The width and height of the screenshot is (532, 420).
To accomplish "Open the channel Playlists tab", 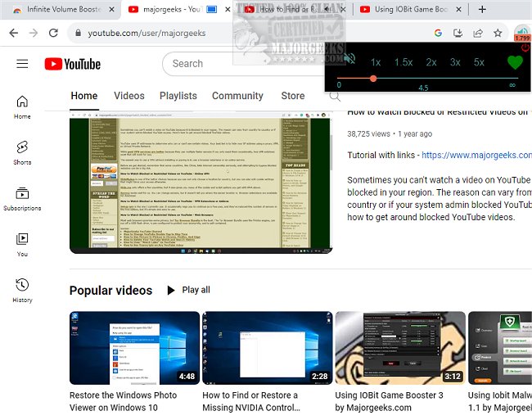I will (x=178, y=96).
